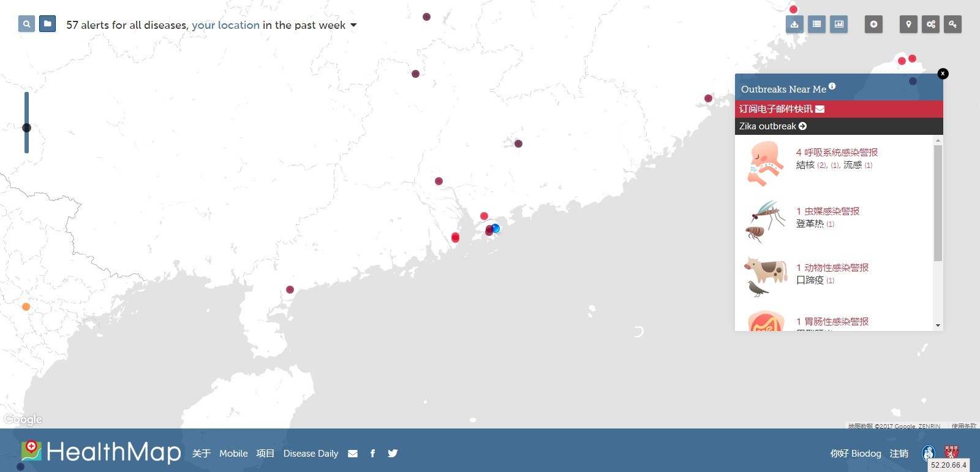Open the Facebook icon in footer
The width and height of the screenshot is (980, 472).
coord(372,454)
